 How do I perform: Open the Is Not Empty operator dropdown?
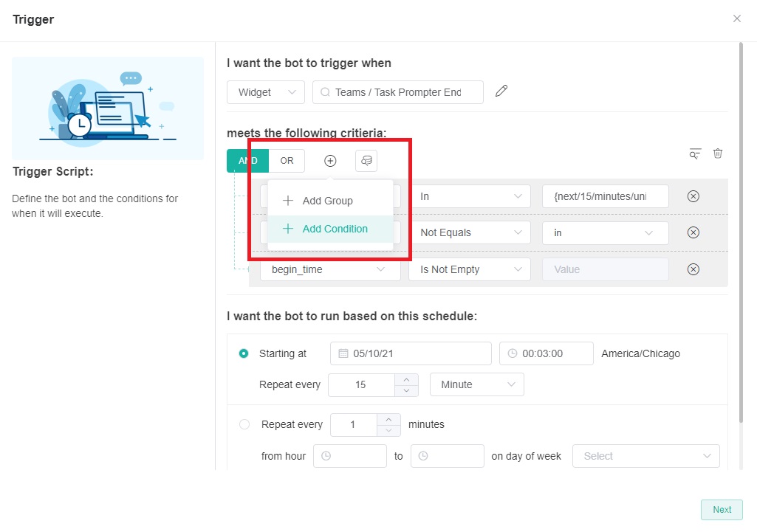pos(470,269)
